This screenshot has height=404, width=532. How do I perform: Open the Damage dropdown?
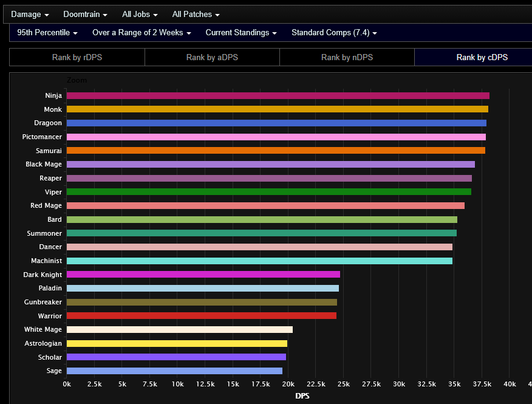click(x=30, y=14)
